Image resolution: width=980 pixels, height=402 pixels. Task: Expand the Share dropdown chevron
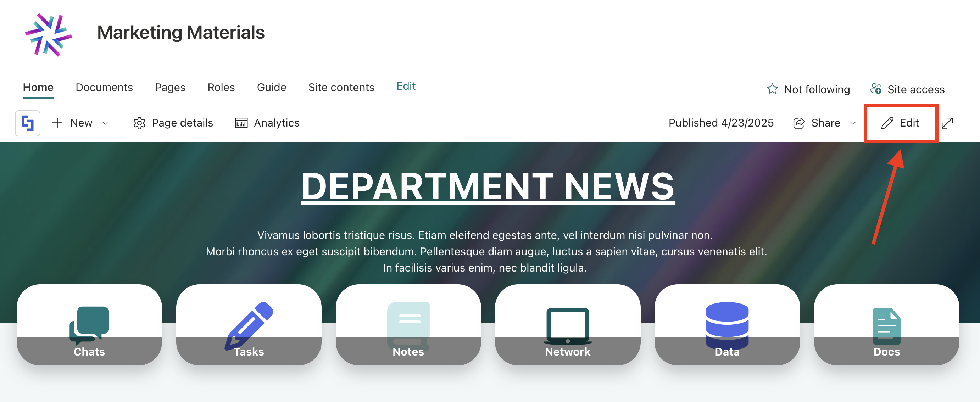coord(853,123)
